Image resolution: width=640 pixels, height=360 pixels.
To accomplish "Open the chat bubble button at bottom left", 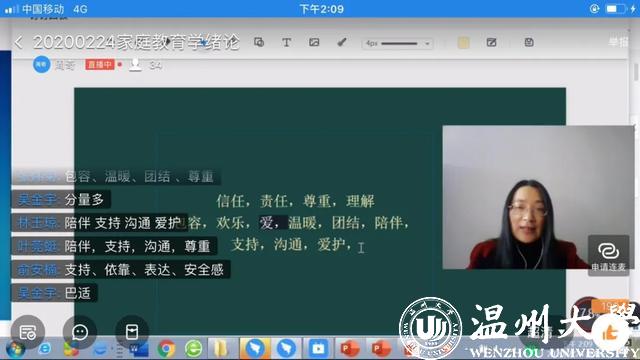I will (x=80, y=332).
